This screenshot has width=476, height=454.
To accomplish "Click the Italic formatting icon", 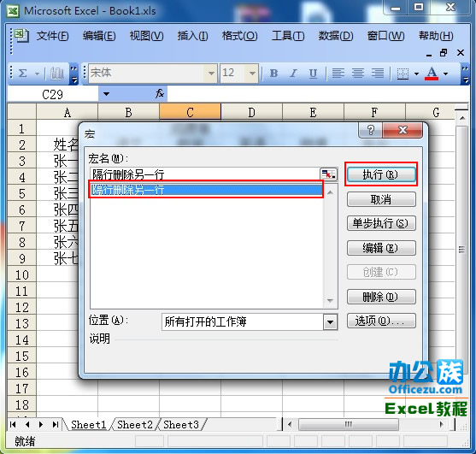I will tap(293, 74).
